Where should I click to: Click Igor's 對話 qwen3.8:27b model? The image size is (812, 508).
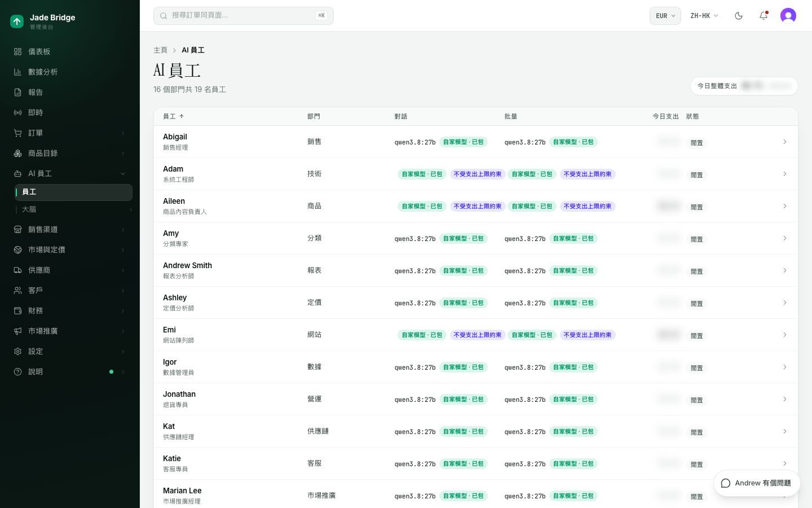point(415,367)
